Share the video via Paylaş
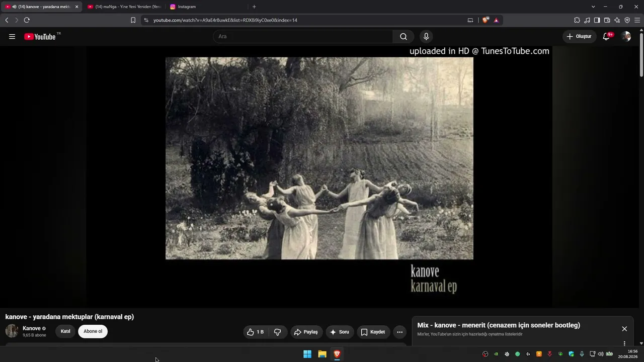Viewport: 644px width, 362px height. (306, 332)
